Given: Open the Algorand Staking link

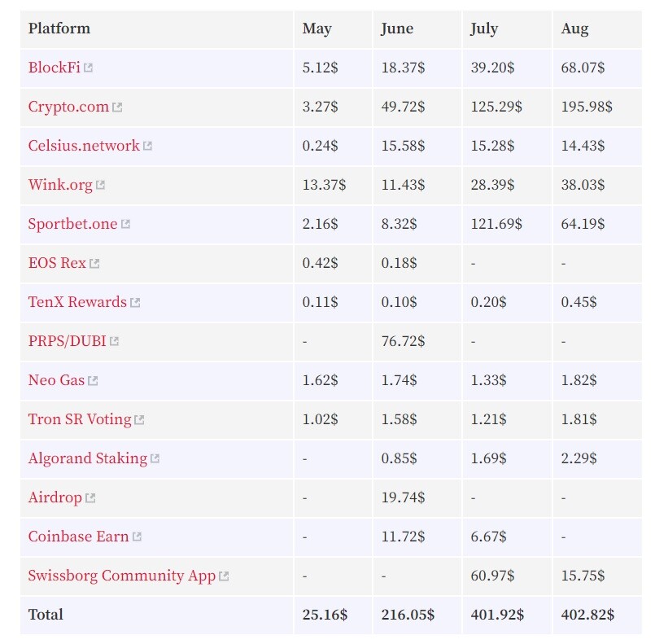Looking at the screenshot, I should pyautogui.click(x=88, y=458).
